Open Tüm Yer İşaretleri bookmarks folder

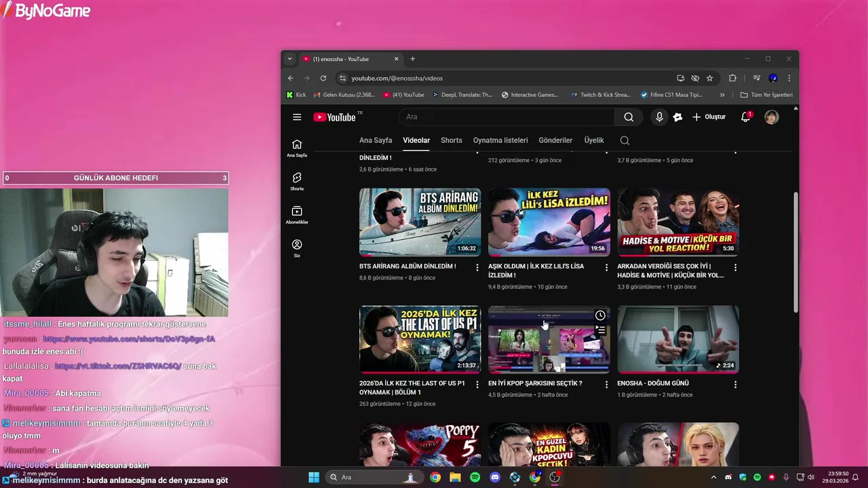click(766, 95)
